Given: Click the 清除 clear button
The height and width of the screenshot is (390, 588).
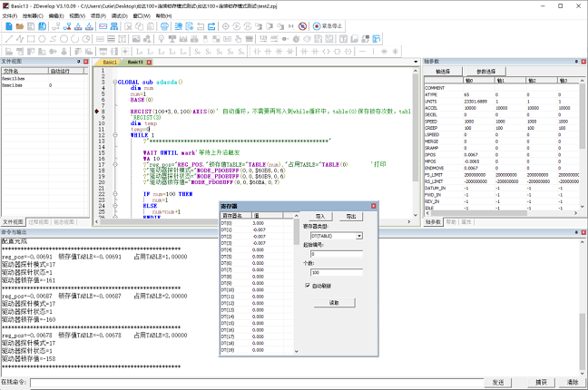Looking at the screenshot, I should pos(573,382).
